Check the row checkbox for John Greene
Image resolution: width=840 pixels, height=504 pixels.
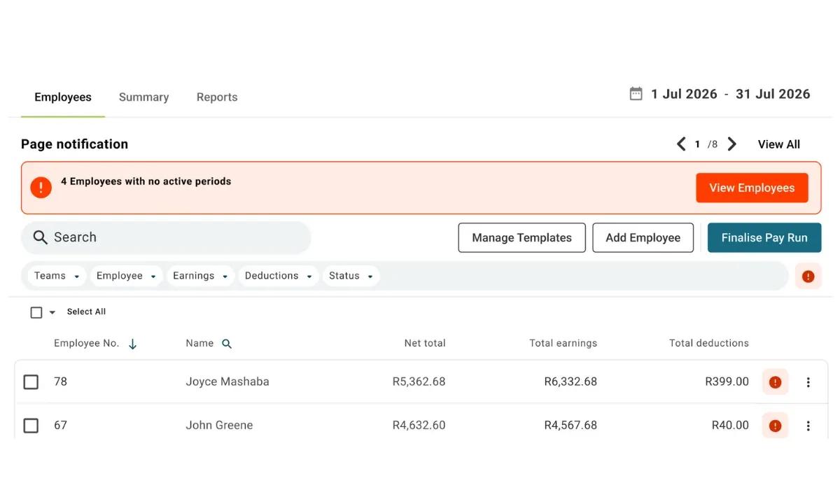click(x=31, y=425)
